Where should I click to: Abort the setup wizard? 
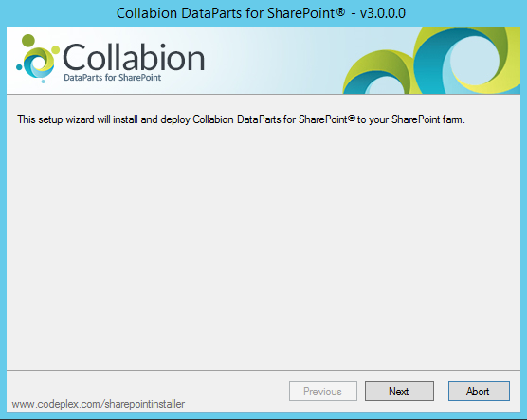[x=479, y=391]
